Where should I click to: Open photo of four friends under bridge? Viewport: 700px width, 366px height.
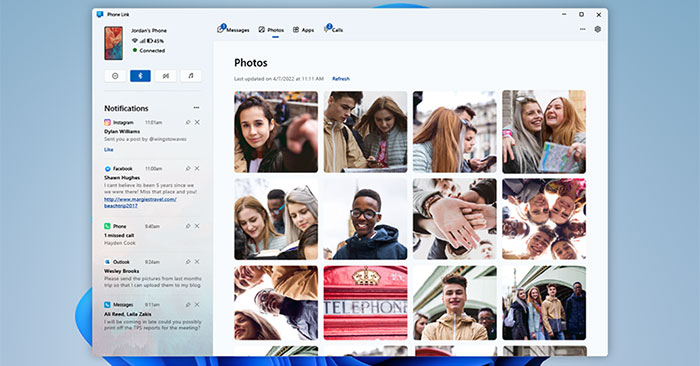coord(544,303)
